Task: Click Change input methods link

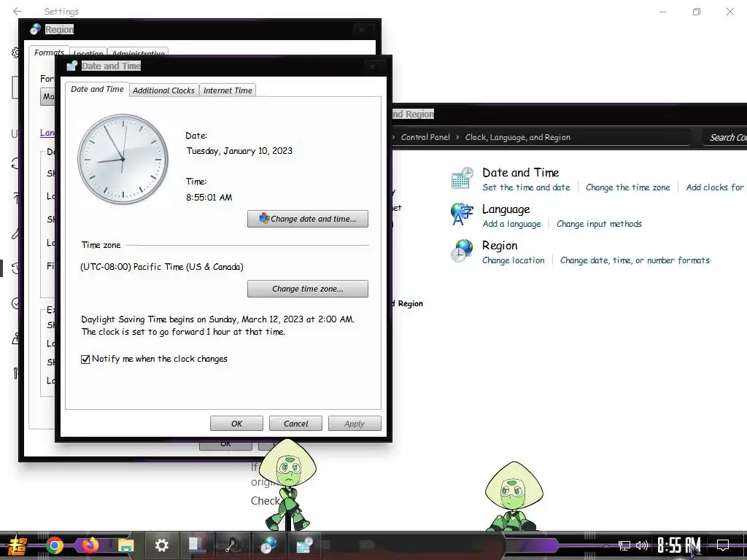Action: point(599,224)
